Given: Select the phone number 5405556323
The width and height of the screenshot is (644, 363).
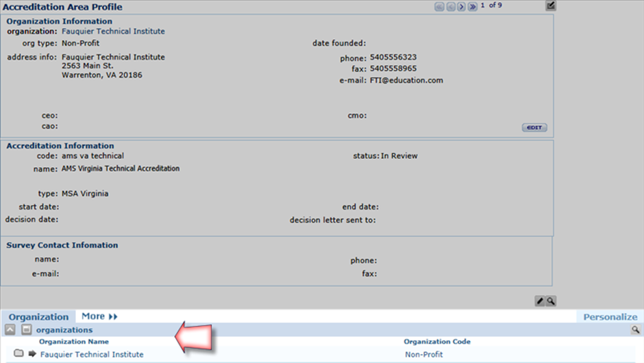Looking at the screenshot, I should pos(393,57).
